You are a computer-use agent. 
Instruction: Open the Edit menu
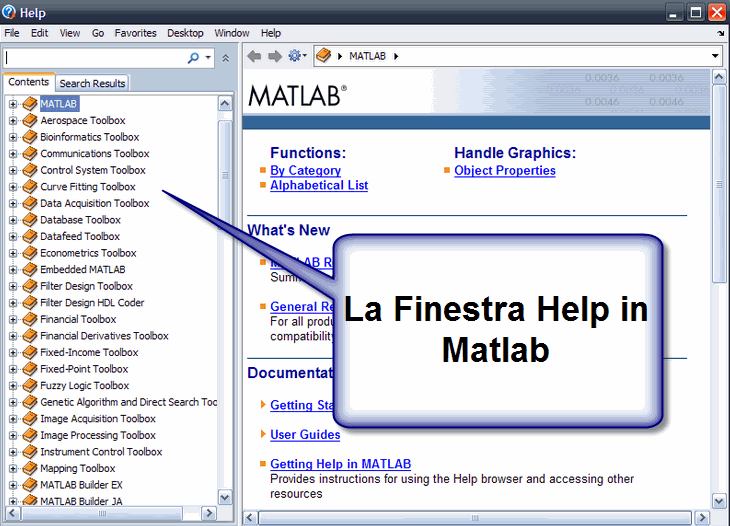[40, 33]
